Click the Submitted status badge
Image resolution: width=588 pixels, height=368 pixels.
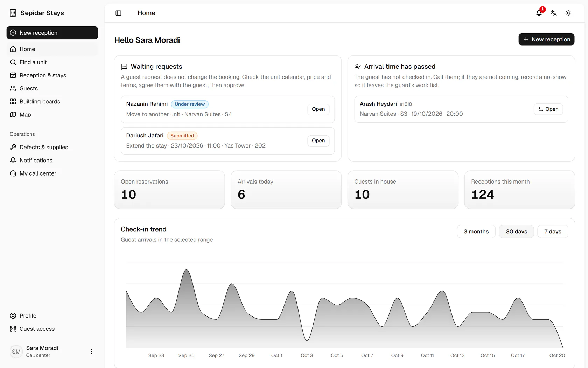coord(182,136)
